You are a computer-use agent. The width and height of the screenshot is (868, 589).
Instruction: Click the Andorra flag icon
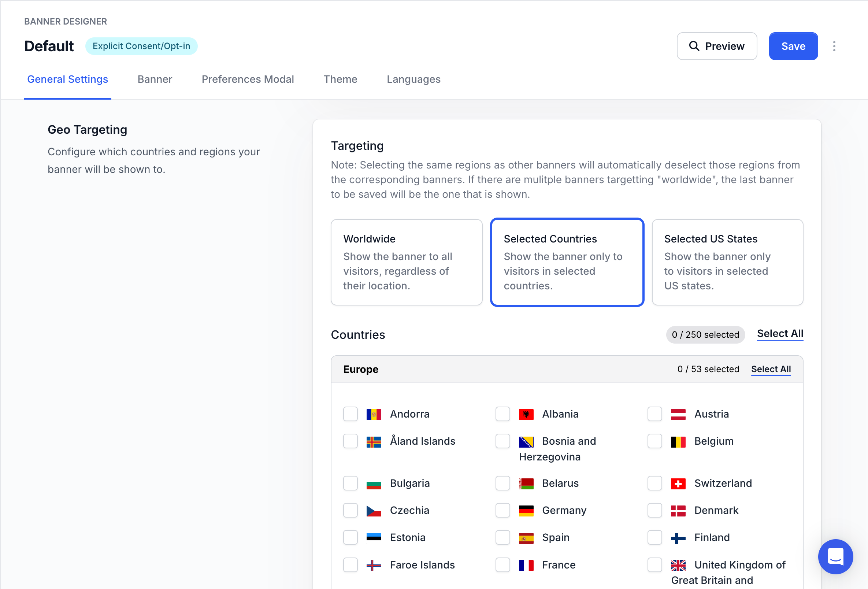pos(374,414)
